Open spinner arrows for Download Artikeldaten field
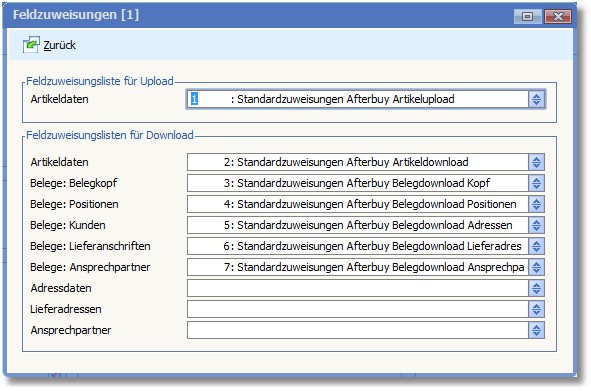Screen dimensions: 591x391 tap(536, 162)
